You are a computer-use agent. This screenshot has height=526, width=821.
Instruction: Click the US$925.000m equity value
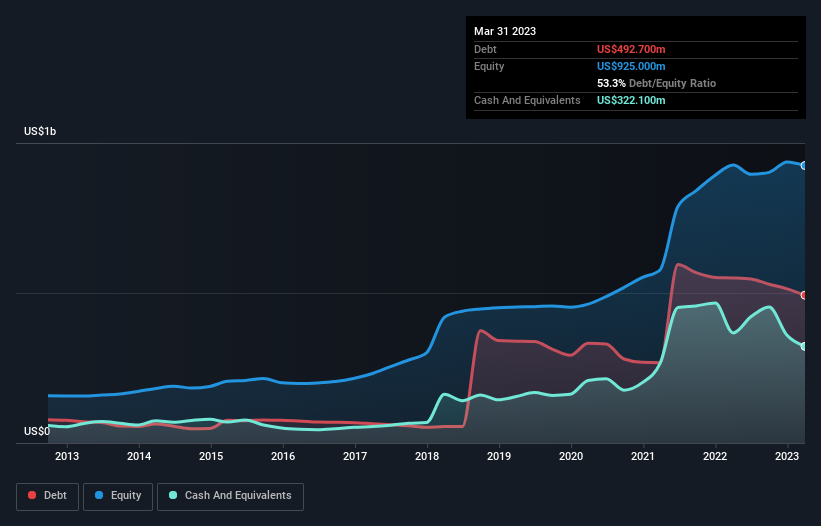pos(631,66)
